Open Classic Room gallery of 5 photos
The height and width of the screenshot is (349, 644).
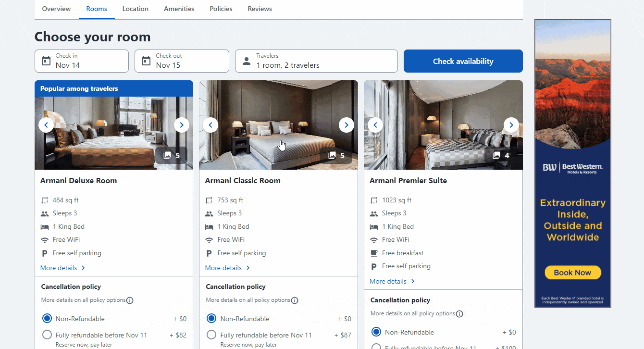336,155
